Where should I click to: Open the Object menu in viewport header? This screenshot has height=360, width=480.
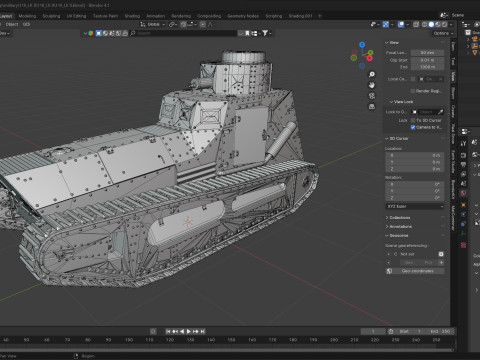click(x=12, y=24)
